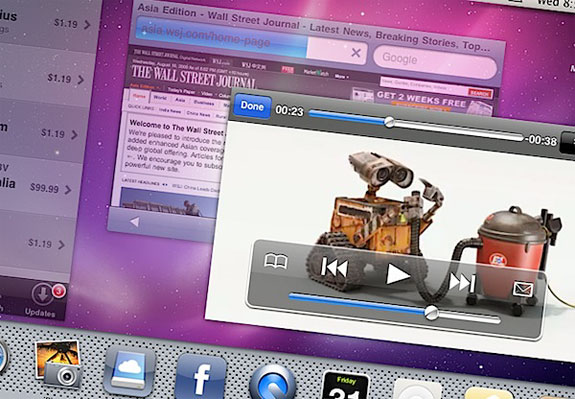Open the Updates tab with badge
The height and width of the screenshot is (399, 575).
coord(41,299)
